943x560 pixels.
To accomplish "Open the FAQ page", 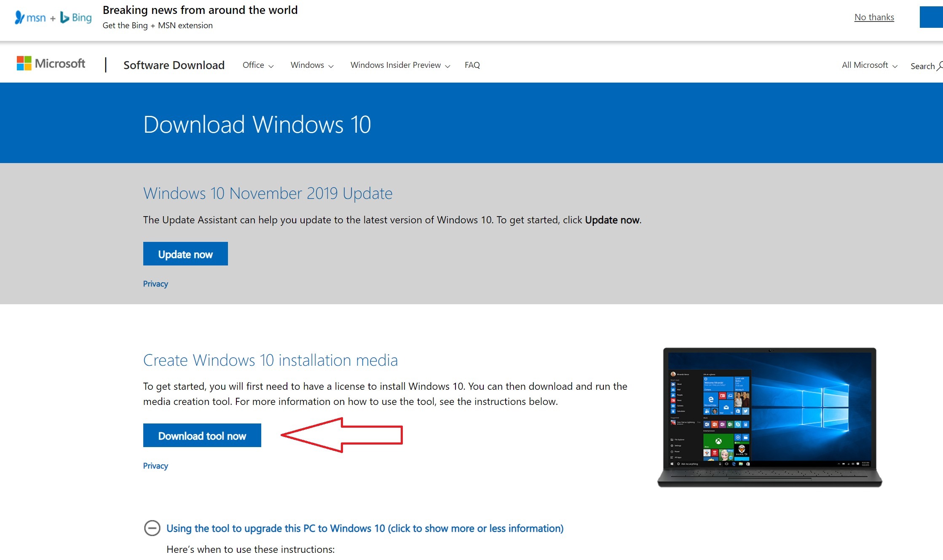I will click(472, 65).
